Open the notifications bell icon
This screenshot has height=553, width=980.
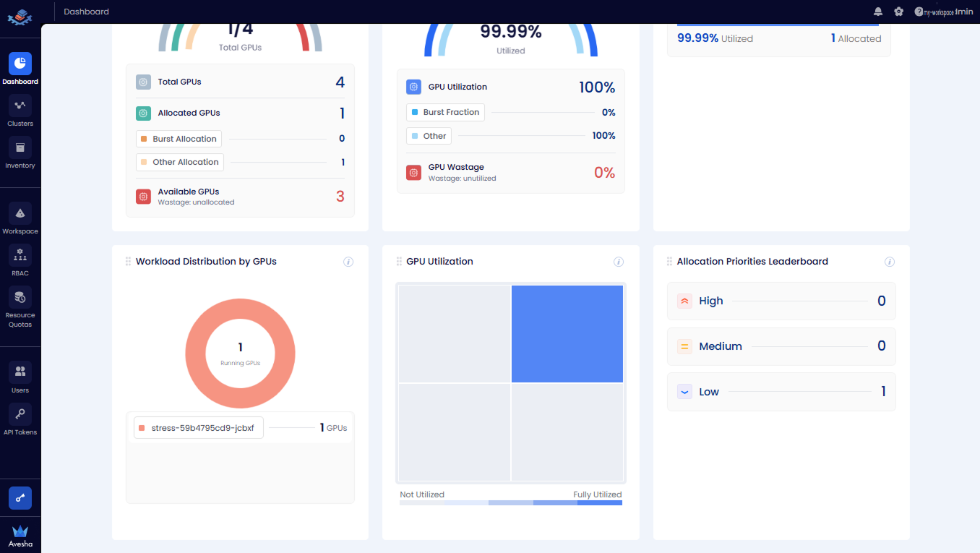click(877, 11)
